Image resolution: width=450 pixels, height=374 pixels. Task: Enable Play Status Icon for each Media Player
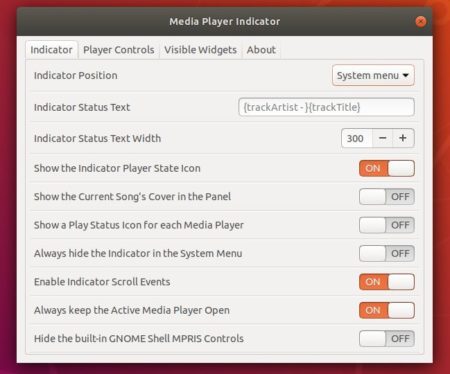click(387, 225)
